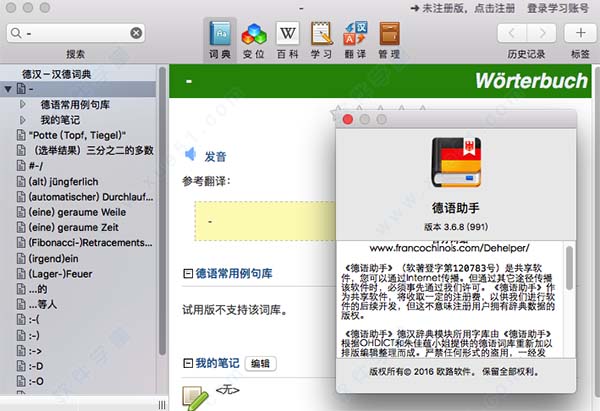Open the francochinois.com/Dehelper link
The height and width of the screenshot is (411, 600).
449,248
